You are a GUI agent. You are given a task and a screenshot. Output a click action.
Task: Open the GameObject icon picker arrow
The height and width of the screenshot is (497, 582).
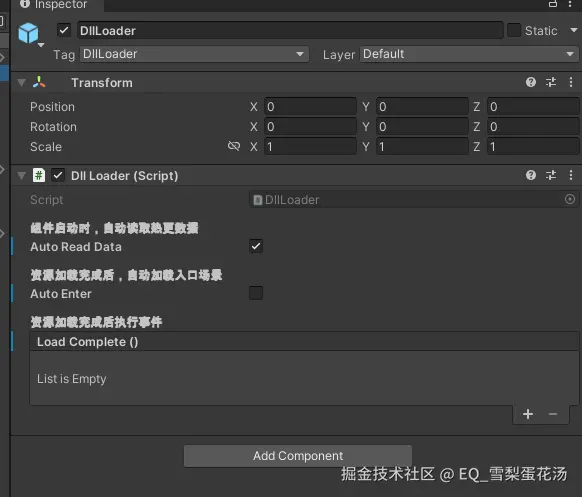[41, 45]
